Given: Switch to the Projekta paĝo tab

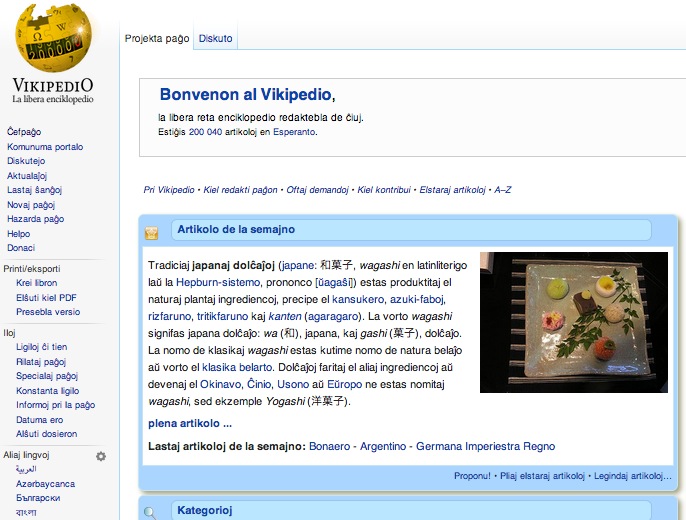Looking at the screenshot, I should [x=157, y=38].
